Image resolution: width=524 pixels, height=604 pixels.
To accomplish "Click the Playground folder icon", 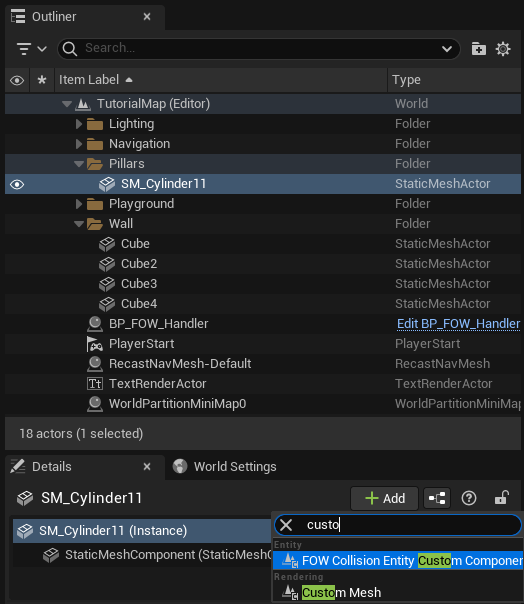I will point(95,204).
